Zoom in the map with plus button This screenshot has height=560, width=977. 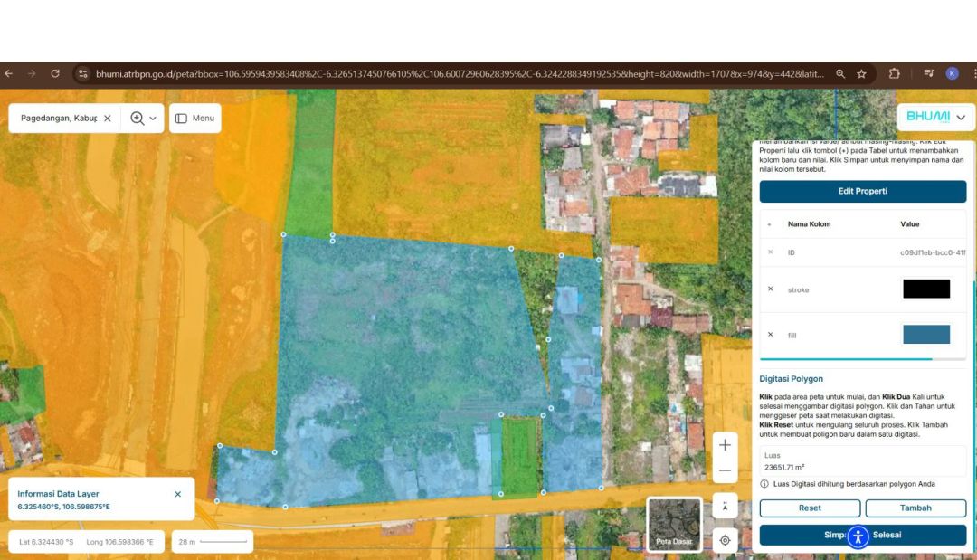(x=725, y=445)
